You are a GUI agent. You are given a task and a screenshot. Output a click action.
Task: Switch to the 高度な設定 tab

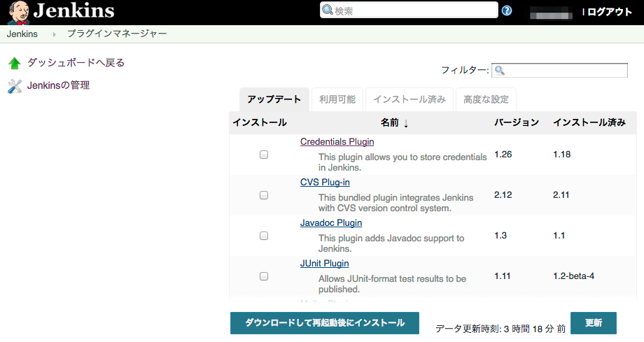tap(486, 99)
